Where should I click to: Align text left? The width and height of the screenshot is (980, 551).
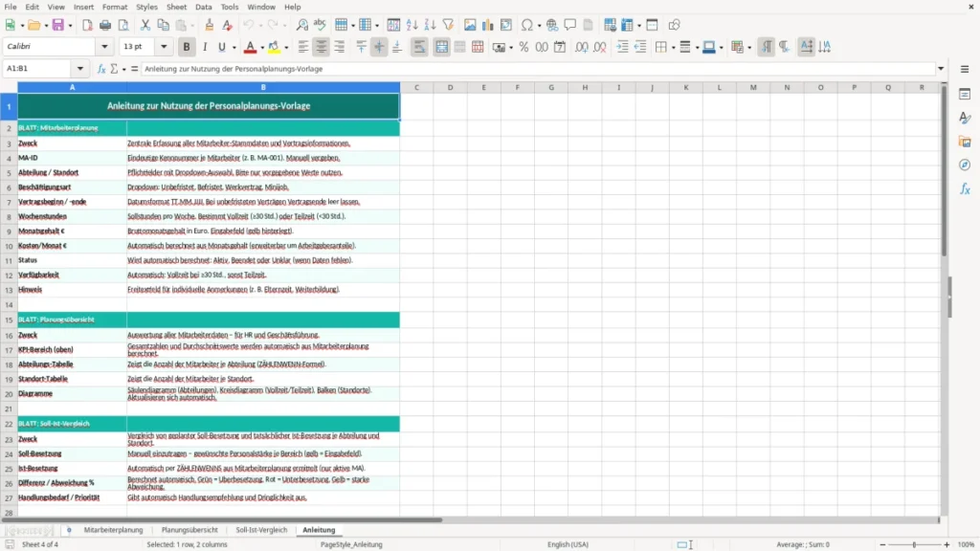tap(303, 47)
